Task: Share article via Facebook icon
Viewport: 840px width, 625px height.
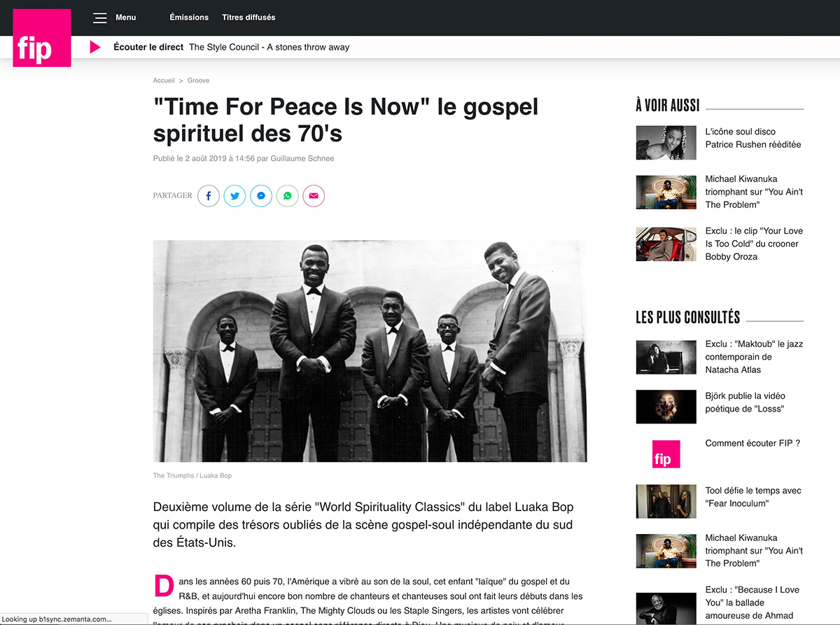Action: click(209, 196)
